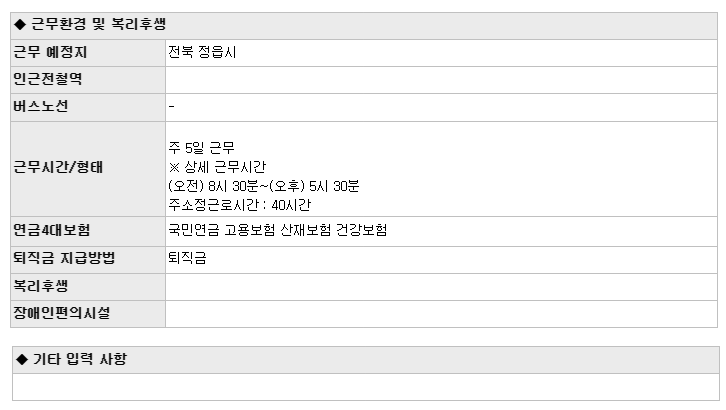Click the empty 복리후생 value cell
Screen dimensions: 726x410
tap(441, 287)
